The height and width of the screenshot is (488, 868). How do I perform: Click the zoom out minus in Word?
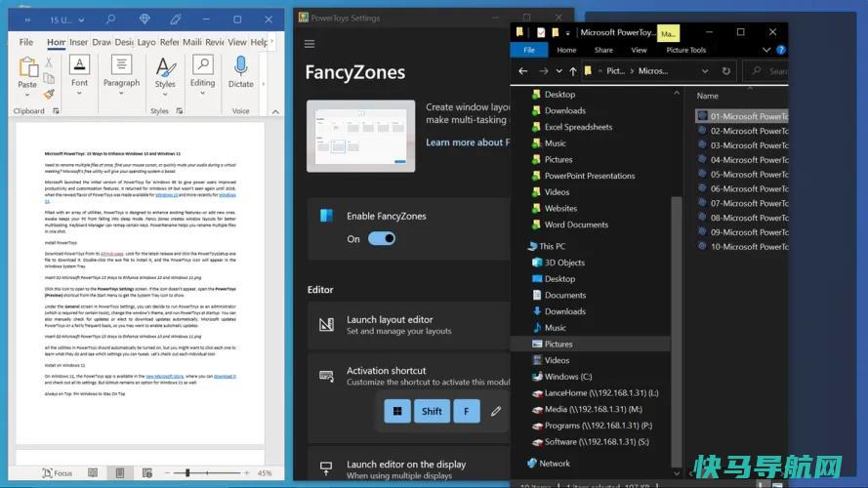click(167, 473)
